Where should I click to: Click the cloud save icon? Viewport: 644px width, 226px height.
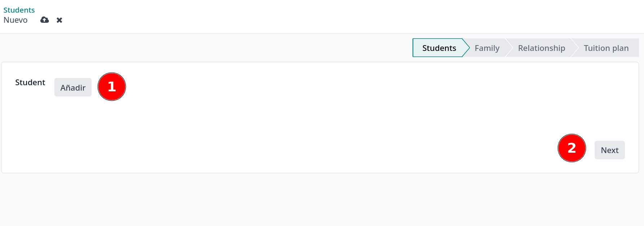point(45,20)
